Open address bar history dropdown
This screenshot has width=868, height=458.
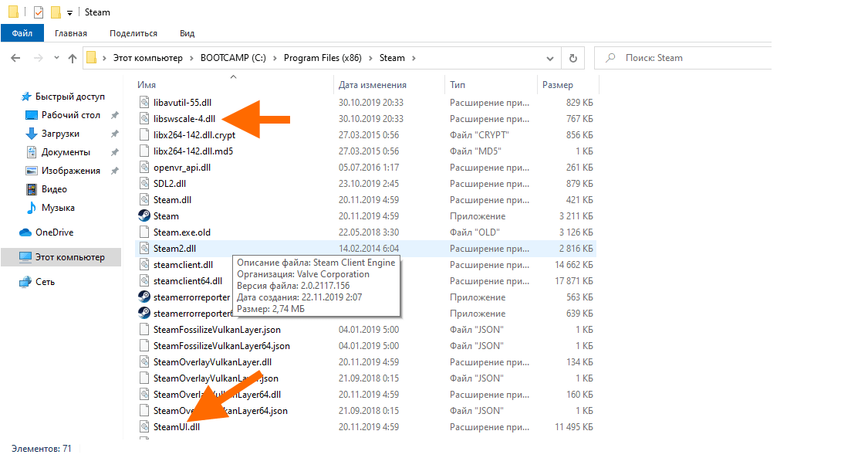pos(549,58)
